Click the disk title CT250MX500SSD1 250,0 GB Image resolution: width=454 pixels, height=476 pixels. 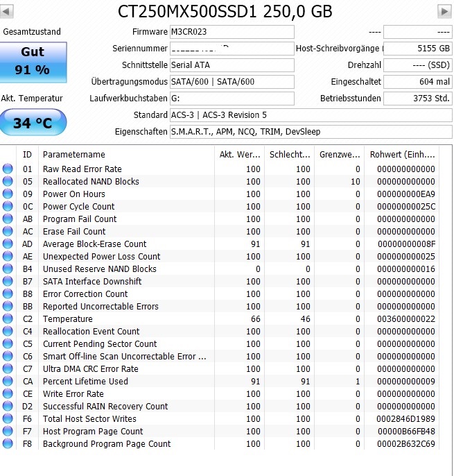225,12
